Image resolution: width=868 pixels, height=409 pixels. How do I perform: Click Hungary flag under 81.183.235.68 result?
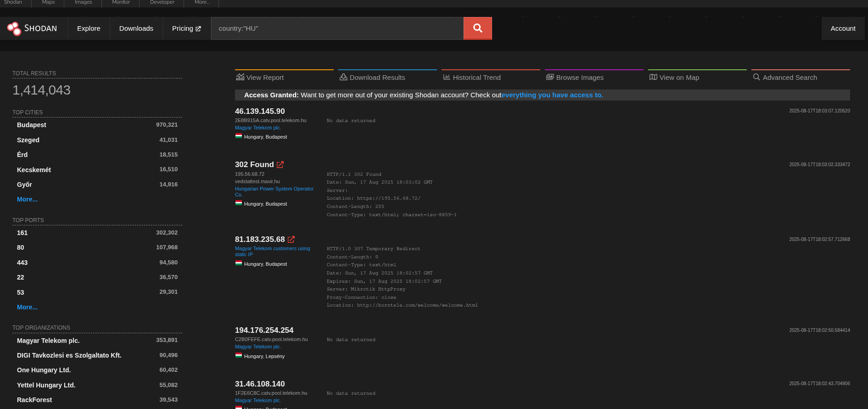pos(239,263)
